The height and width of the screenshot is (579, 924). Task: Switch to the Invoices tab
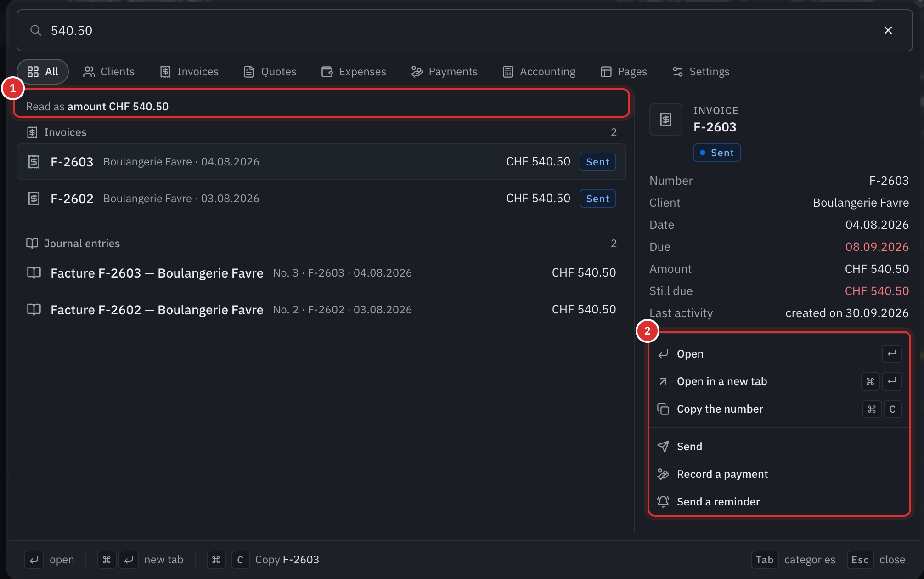pyautogui.click(x=189, y=72)
